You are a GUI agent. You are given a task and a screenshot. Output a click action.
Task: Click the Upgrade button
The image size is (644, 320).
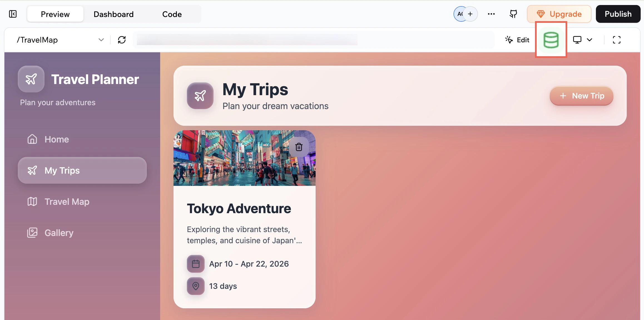[559, 14]
